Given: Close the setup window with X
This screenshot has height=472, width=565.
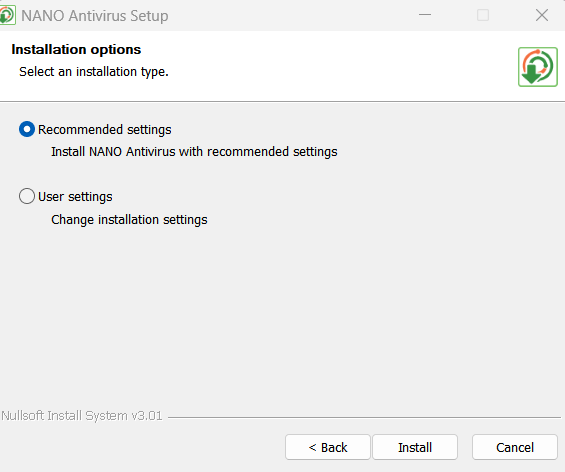Looking at the screenshot, I should tap(542, 15).
